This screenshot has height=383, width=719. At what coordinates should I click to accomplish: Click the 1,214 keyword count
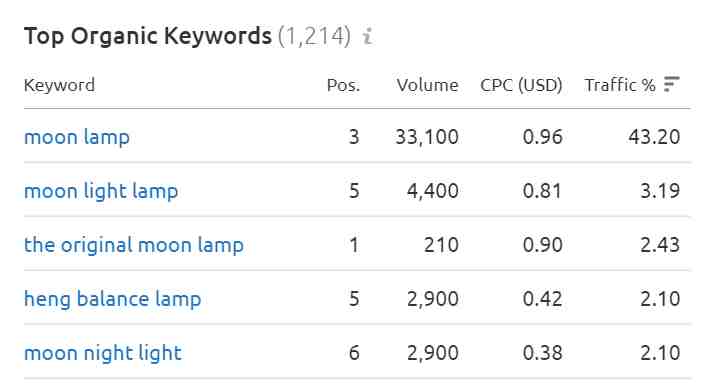[314, 36]
